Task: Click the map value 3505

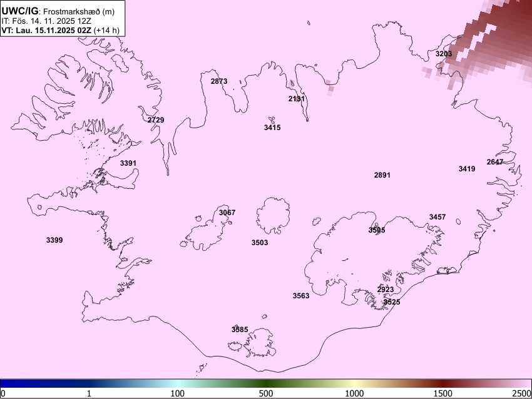Action: pyautogui.click(x=377, y=230)
